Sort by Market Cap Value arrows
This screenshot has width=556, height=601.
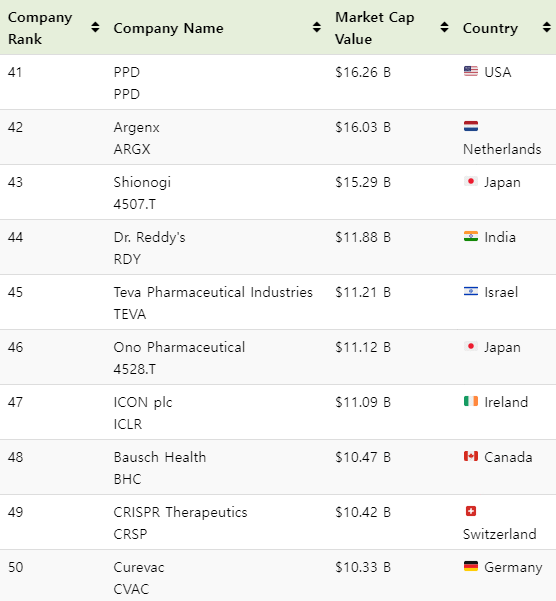coord(444,28)
